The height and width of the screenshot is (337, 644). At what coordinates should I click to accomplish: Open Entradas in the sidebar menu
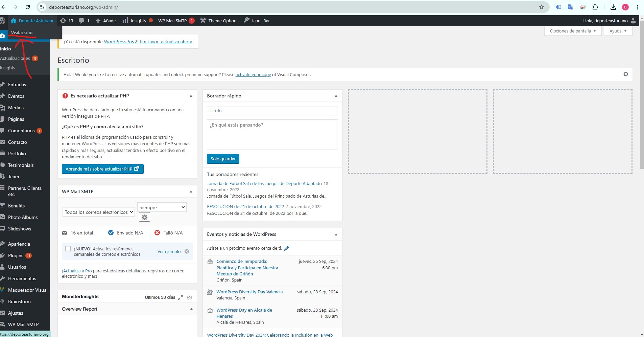(17, 85)
